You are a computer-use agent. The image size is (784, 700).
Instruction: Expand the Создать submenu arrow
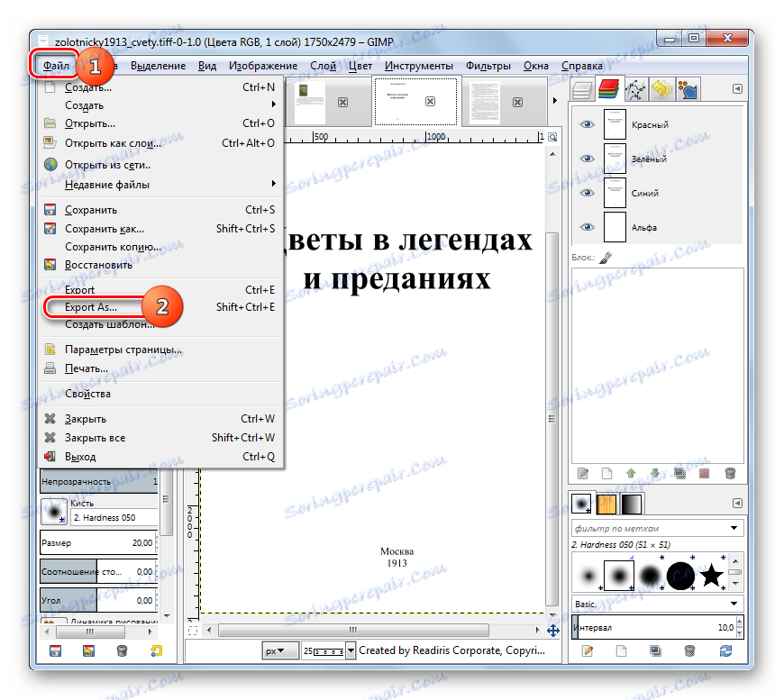coord(274,105)
